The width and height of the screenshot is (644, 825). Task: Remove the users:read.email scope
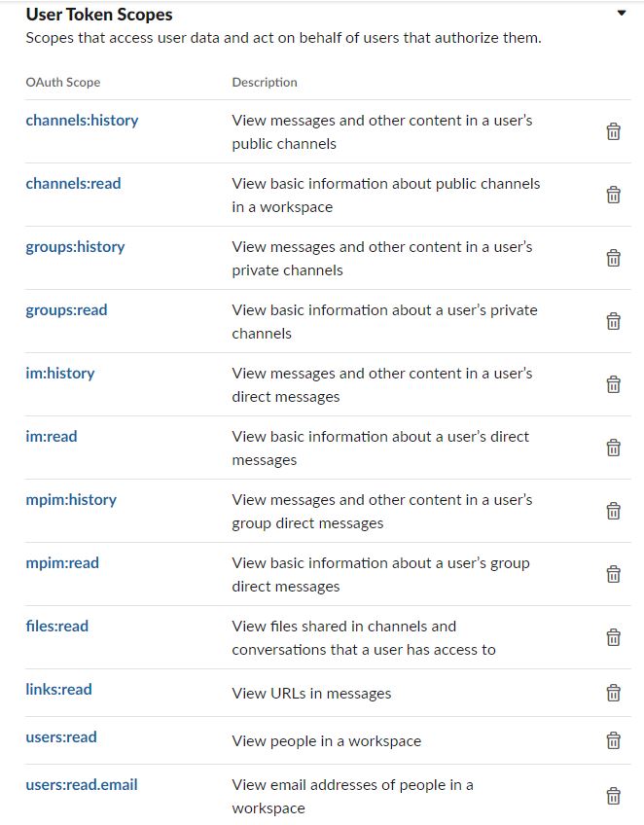[x=614, y=795]
